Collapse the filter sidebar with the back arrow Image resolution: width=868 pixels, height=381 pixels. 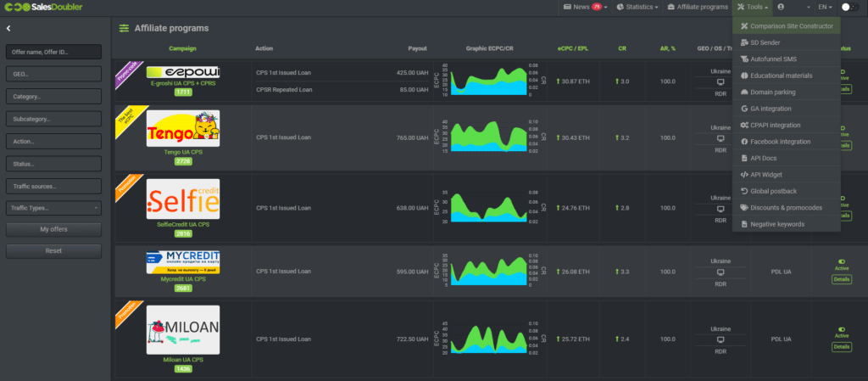point(8,29)
